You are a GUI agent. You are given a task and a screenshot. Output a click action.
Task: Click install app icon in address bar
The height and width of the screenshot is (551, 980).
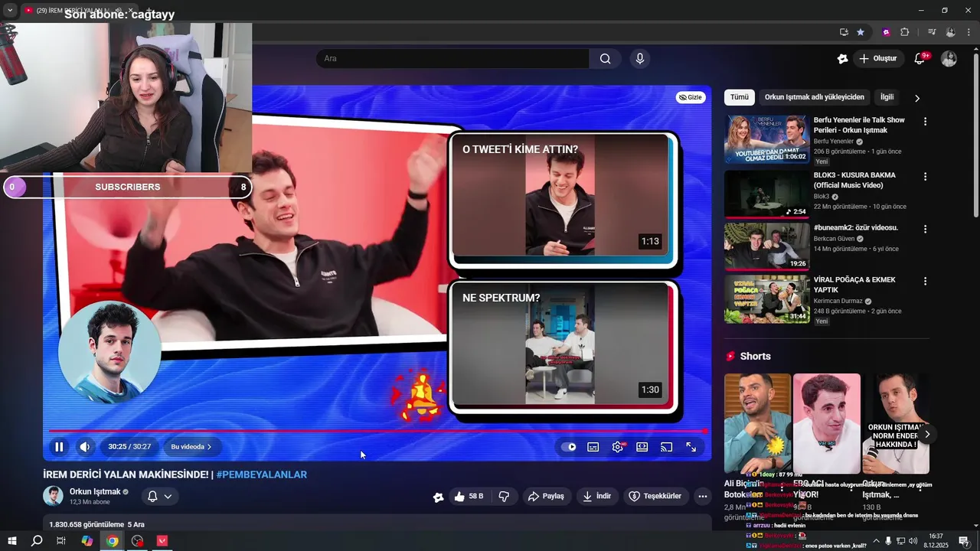[x=844, y=32]
